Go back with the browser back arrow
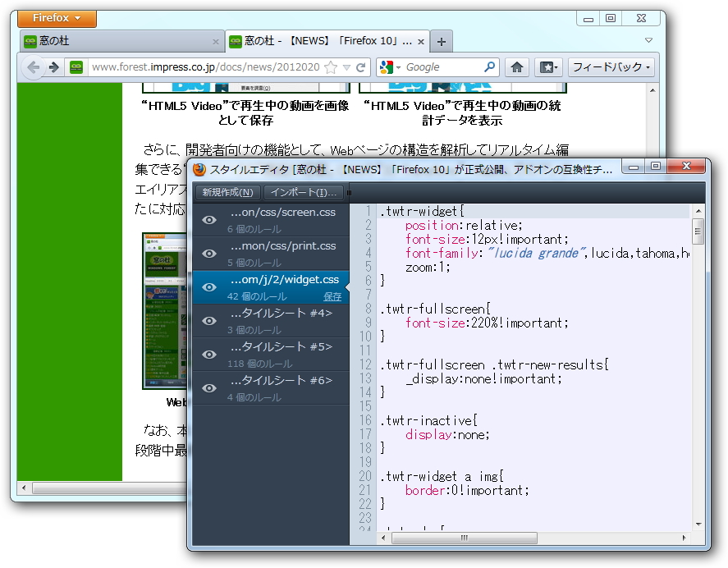The image size is (728, 568). (33, 67)
